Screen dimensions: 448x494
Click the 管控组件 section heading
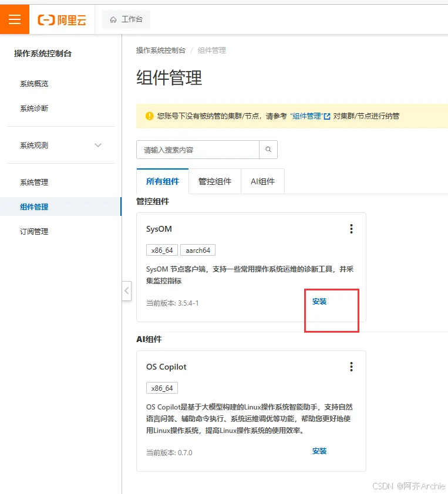coord(153,201)
